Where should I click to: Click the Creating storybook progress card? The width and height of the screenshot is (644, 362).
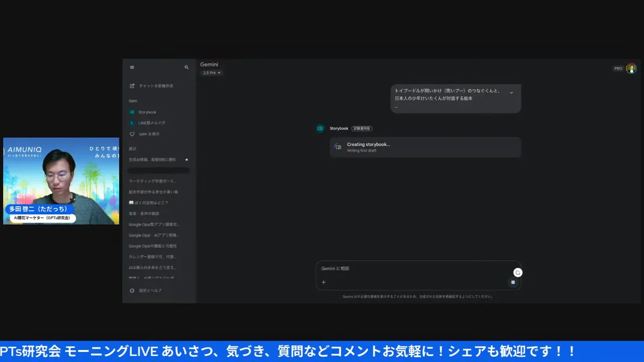click(x=425, y=147)
